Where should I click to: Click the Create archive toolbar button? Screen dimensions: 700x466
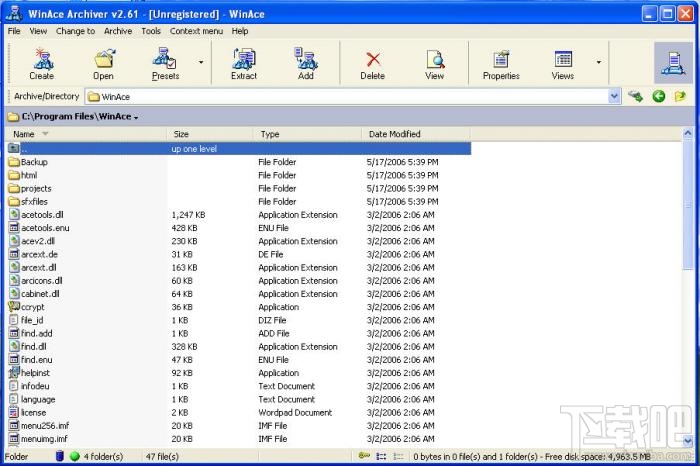42,63
